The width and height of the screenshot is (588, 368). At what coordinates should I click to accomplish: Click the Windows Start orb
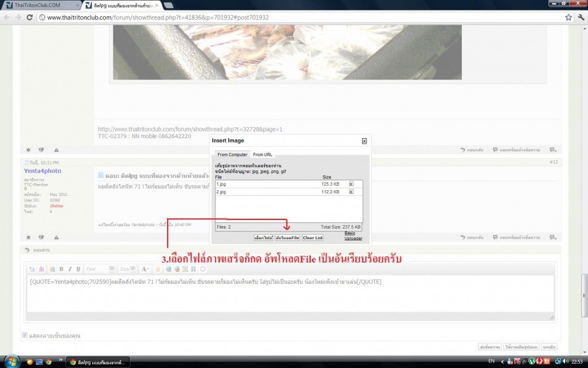[x=11, y=361]
